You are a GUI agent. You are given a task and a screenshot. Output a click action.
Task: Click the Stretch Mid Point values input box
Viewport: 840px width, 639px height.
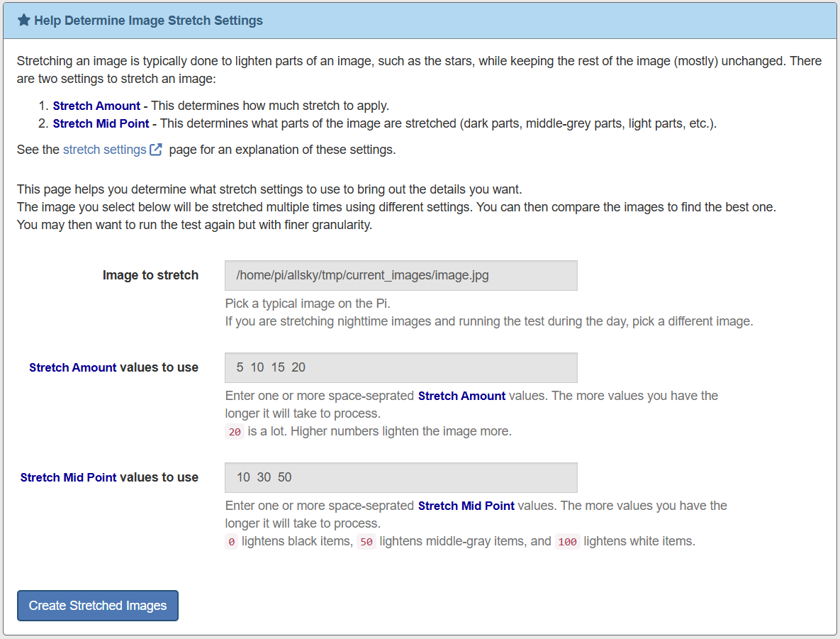401,477
